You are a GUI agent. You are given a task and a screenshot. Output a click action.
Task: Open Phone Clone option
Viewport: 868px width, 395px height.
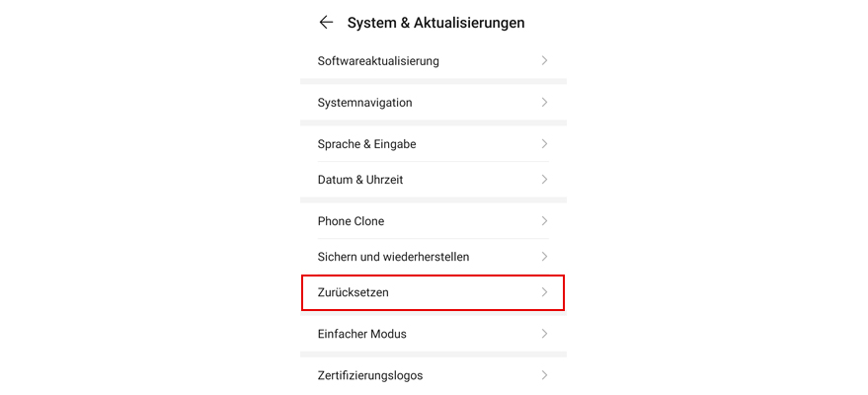[352, 221]
